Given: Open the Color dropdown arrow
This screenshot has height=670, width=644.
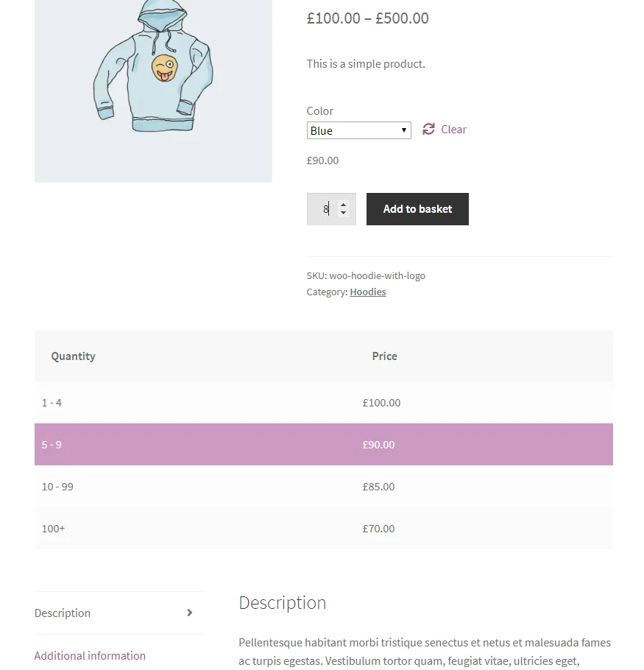Looking at the screenshot, I should pos(404,130).
